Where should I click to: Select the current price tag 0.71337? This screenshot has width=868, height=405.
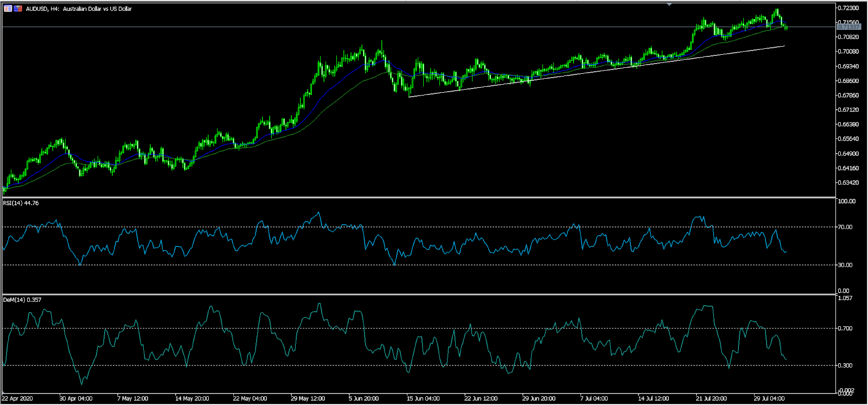(x=848, y=27)
